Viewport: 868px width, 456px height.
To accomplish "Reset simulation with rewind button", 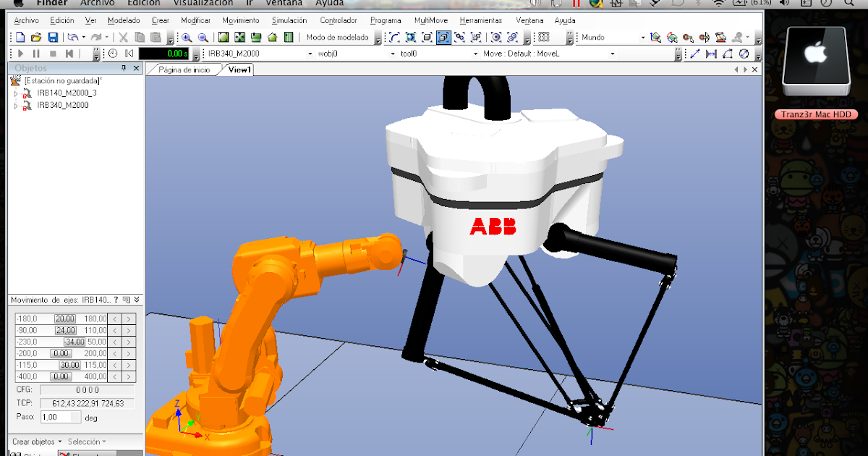I will (x=69, y=54).
